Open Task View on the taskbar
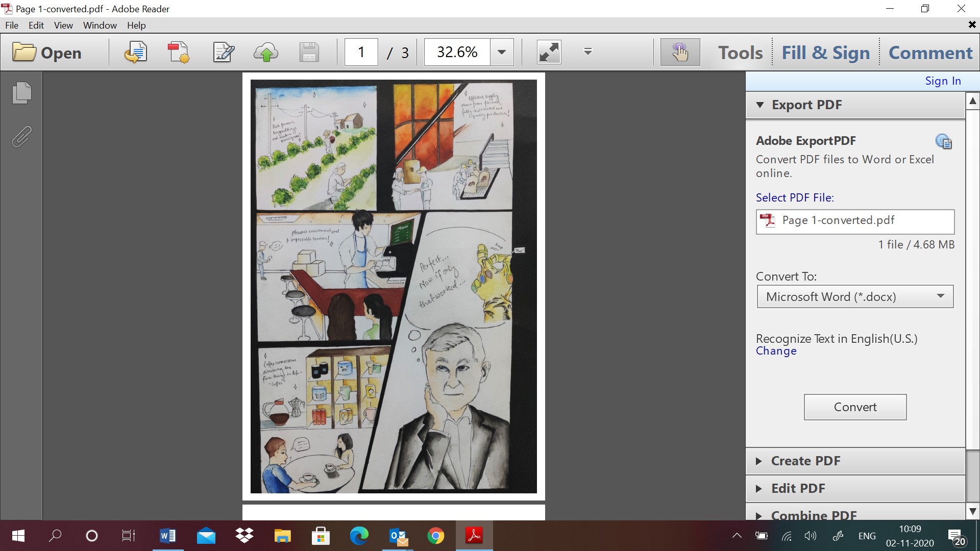 pyautogui.click(x=129, y=536)
